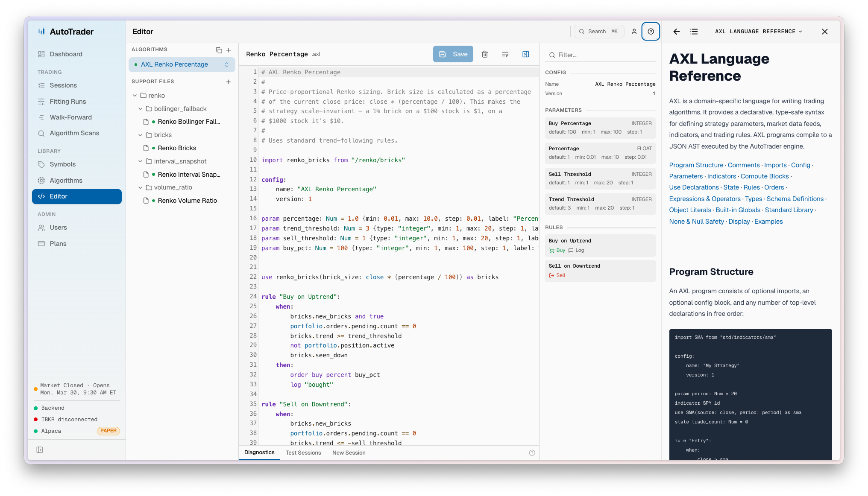
Task: Go back in the language reference panel
Action: pyautogui.click(x=676, y=31)
